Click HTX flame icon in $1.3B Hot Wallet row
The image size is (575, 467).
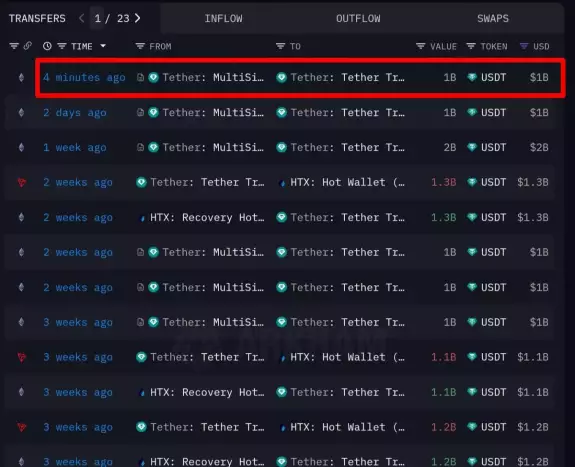(x=282, y=183)
